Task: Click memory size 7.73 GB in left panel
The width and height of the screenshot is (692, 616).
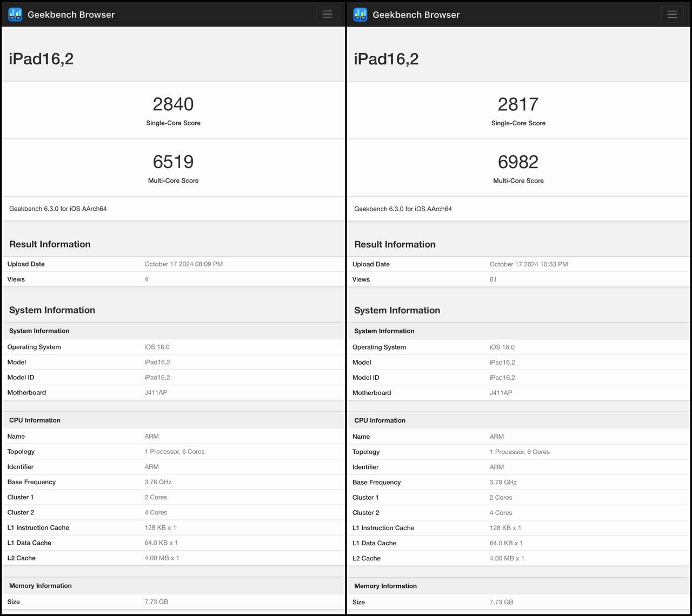Action: (x=156, y=602)
